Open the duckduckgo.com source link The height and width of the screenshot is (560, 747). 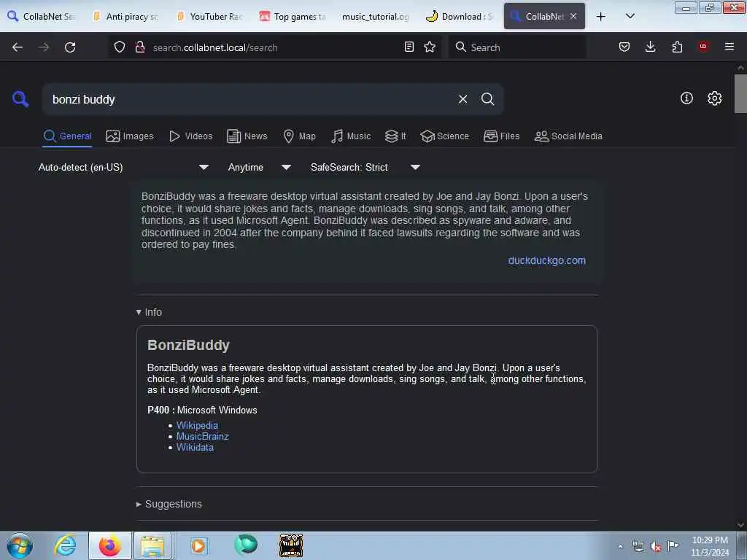547,260
